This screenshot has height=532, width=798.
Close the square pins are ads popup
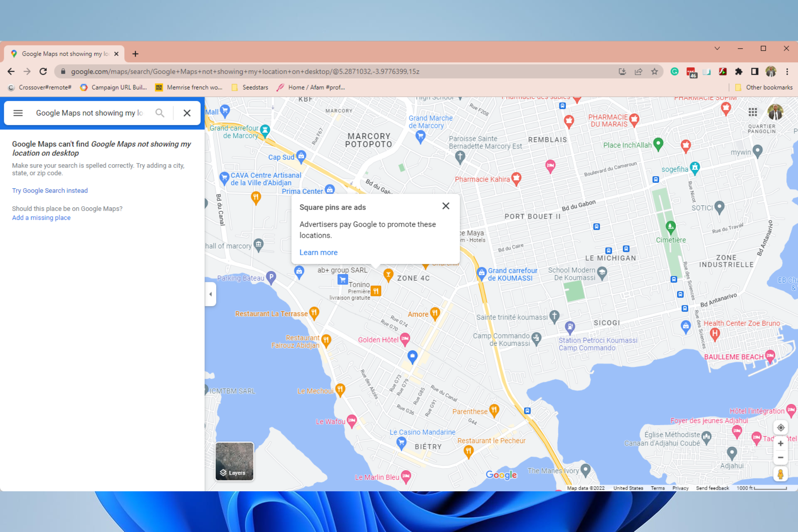pos(446,205)
